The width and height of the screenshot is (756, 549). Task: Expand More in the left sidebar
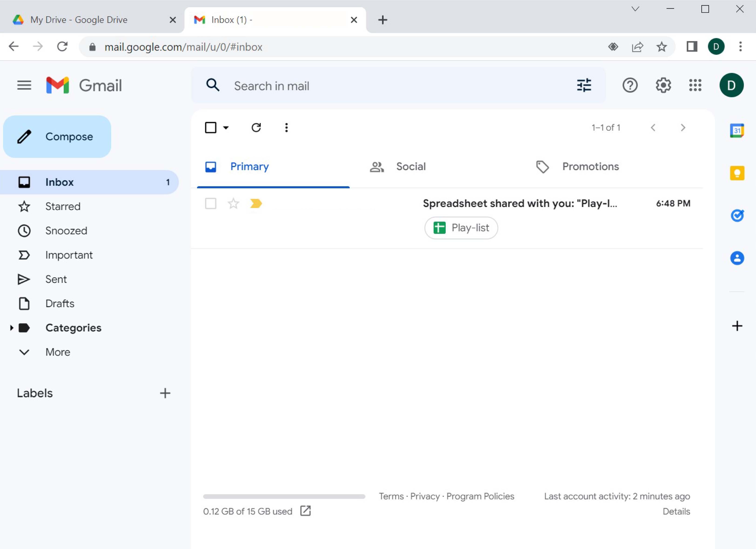(58, 352)
